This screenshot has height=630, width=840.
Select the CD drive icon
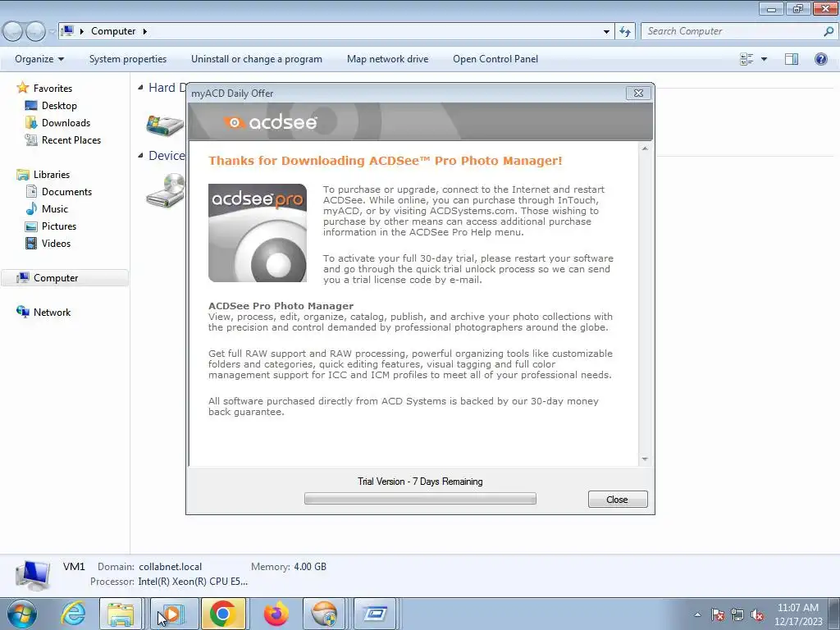pyautogui.click(x=165, y=190)
